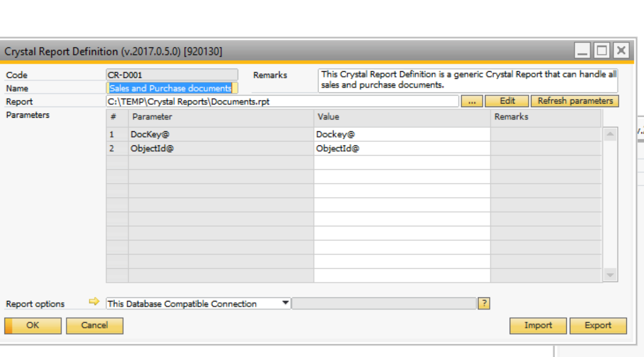The width and height of the screenshot is (644, 357).
Task: Click the Cancel button
Action: 94,326
